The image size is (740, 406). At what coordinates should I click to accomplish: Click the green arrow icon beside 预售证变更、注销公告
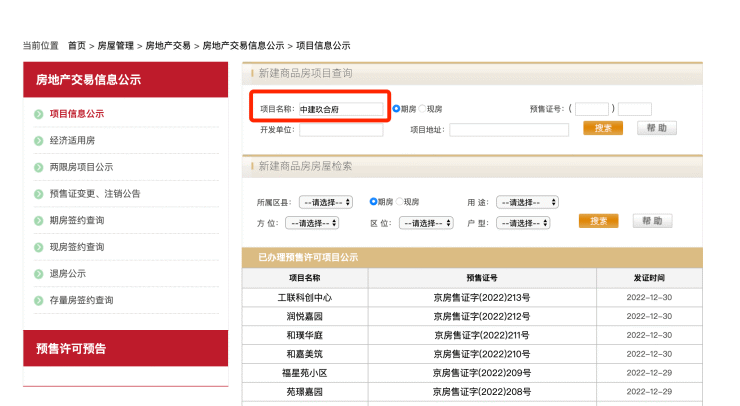point(39,194)
